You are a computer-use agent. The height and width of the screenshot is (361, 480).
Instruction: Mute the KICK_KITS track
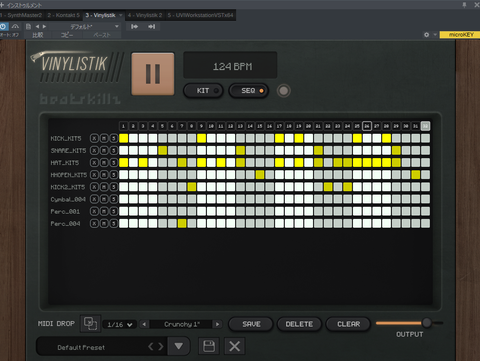point(104,138)
